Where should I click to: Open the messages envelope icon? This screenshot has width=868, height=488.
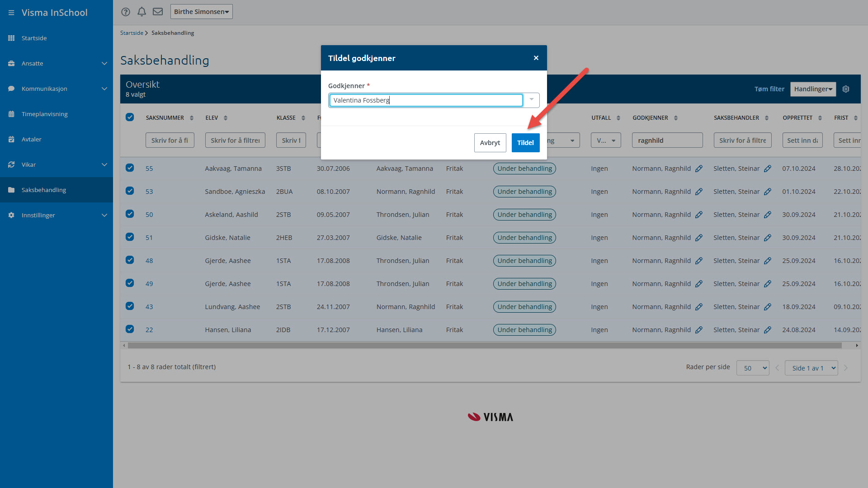(x=158, y=12)
